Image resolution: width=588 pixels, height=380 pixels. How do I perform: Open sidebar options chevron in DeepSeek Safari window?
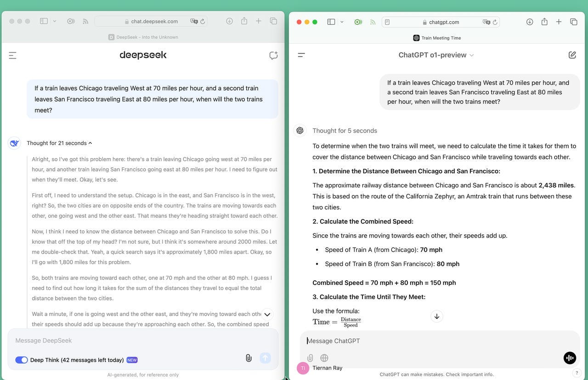(x=55, y=21)
